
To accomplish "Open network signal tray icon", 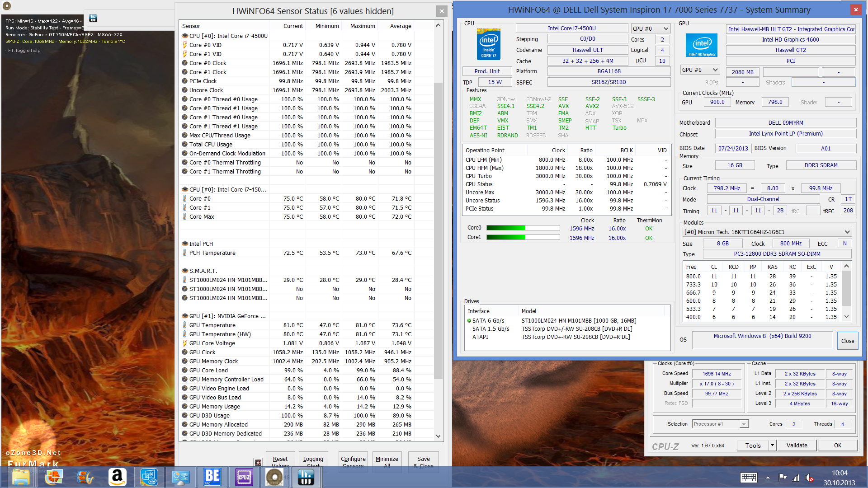I will pyautogui.click(x=796, y=478).
